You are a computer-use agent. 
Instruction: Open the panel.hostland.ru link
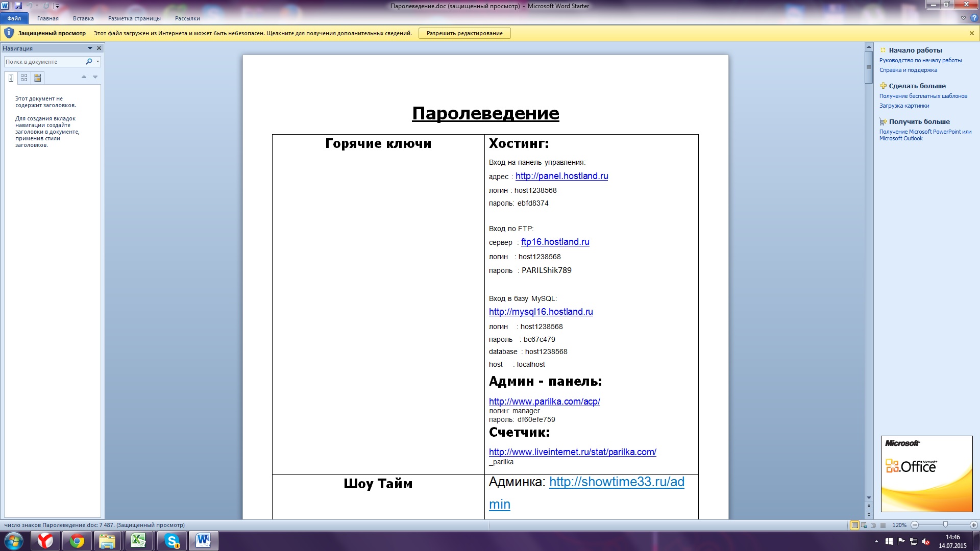[x=561, y=176]
